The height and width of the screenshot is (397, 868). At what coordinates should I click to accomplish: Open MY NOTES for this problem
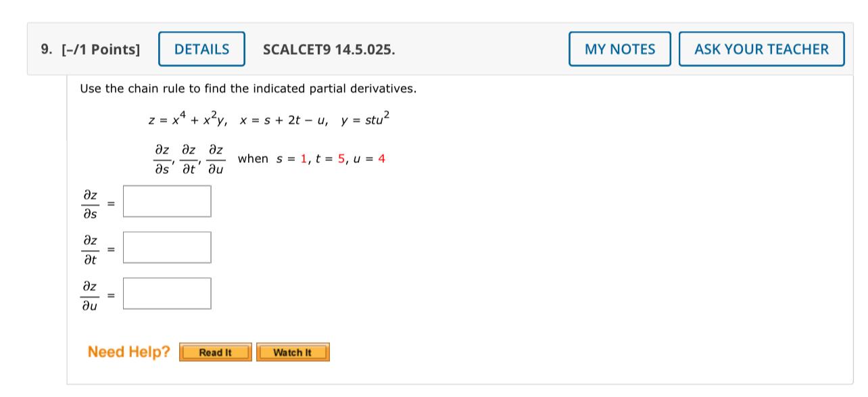click(x=619, y=48)
